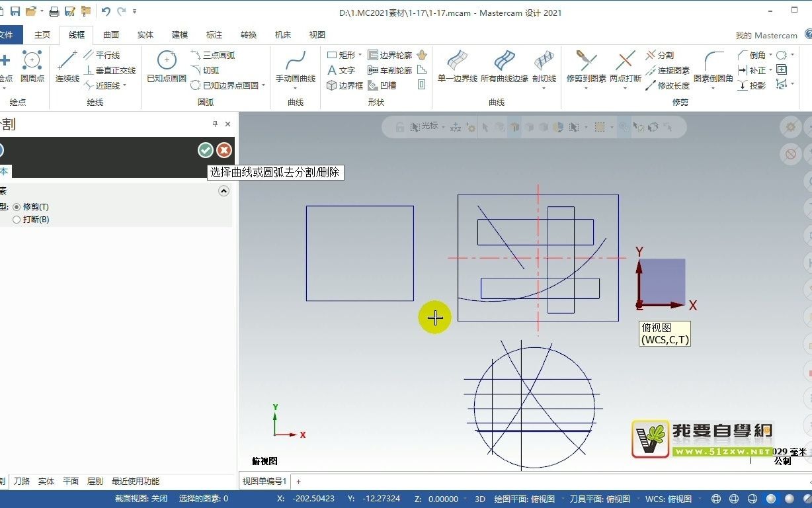The width and height of the screenshot is (812, 508).
Task: Click the WCS: 俯视图 status bar button
Action: (x=669, y=499)
